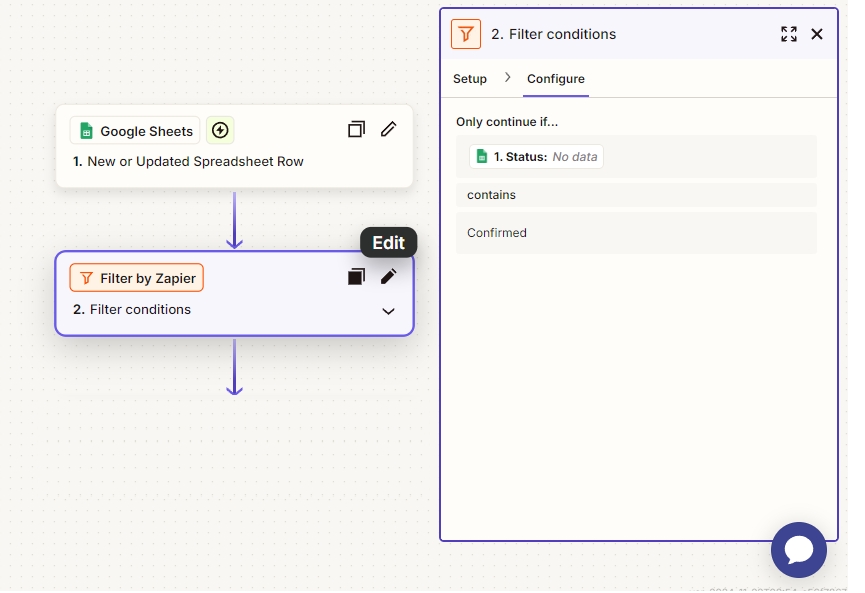Select the New or Updated Spreadsheet Row step
Screen dimensions: 865x593
pos(195,162)
